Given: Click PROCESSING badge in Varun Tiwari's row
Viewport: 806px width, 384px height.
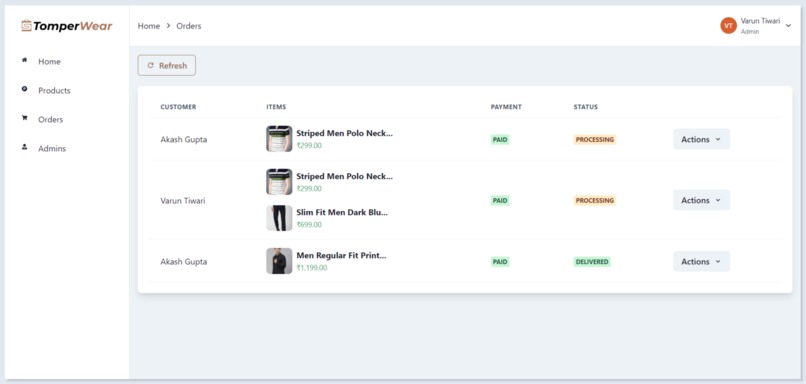Looking at the screenshot, I should 595,200.
